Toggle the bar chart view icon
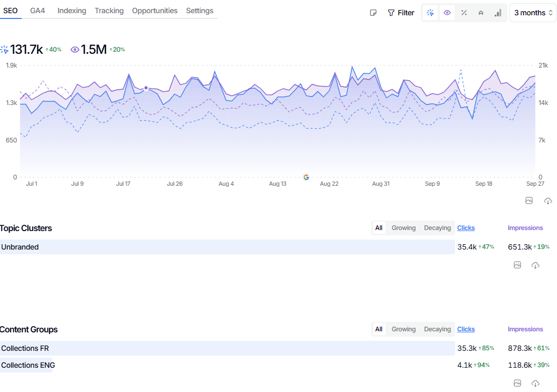557x392 pixels. [498, 13]
